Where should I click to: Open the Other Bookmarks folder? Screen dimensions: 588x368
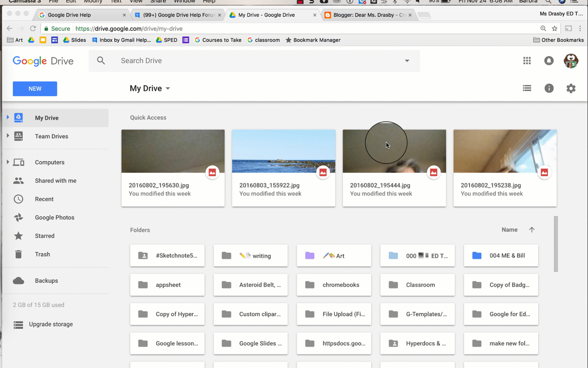[x=558, y=40]
